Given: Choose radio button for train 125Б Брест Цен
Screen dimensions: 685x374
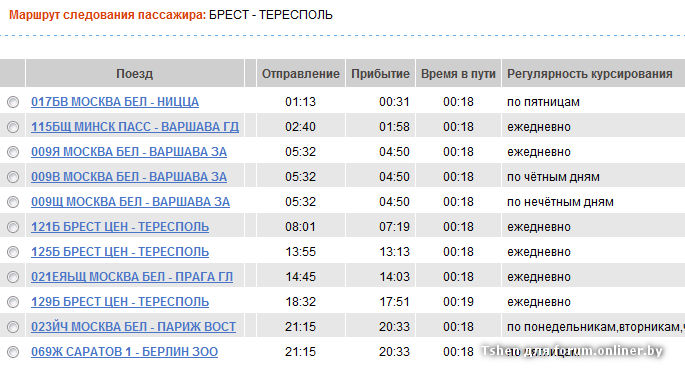Looking at the screenshot, I should 13,252.
